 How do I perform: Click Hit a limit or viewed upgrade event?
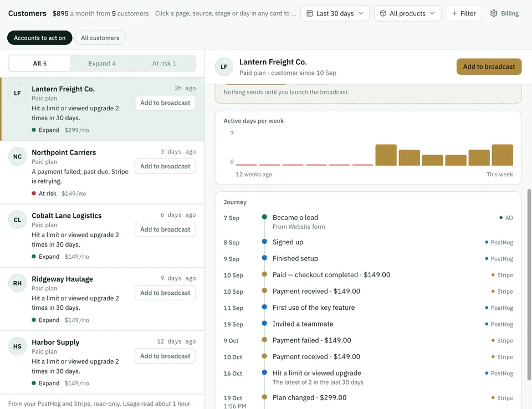(x=316, y=373)
